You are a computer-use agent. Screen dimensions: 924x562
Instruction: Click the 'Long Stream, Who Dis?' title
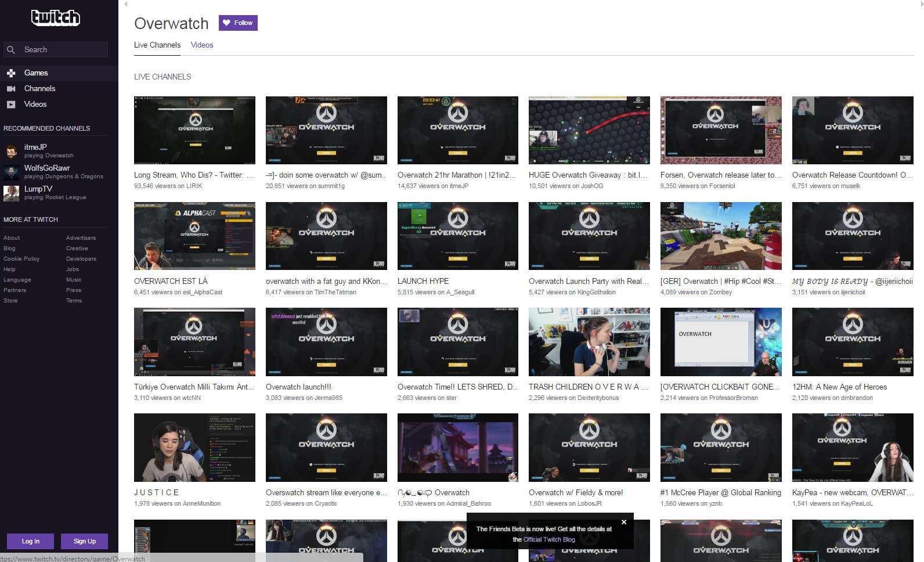pos(194,175)
